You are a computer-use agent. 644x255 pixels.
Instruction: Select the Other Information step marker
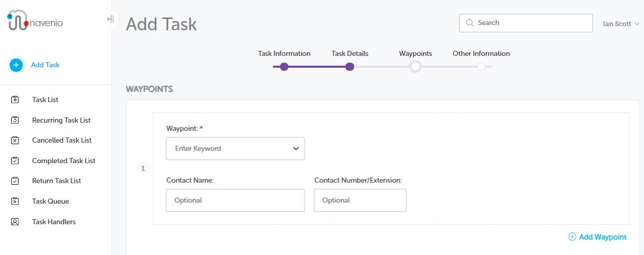click(x=481, y=67)
